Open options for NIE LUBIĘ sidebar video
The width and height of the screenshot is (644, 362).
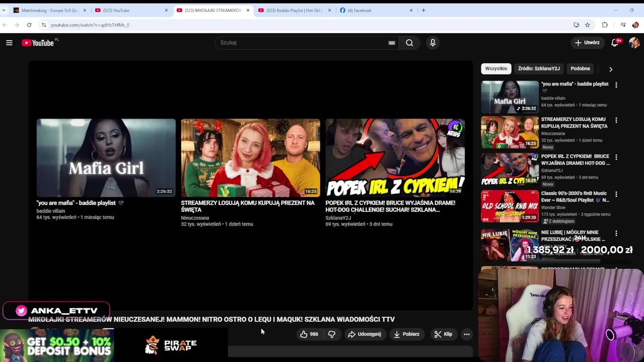tap(616, 233)
